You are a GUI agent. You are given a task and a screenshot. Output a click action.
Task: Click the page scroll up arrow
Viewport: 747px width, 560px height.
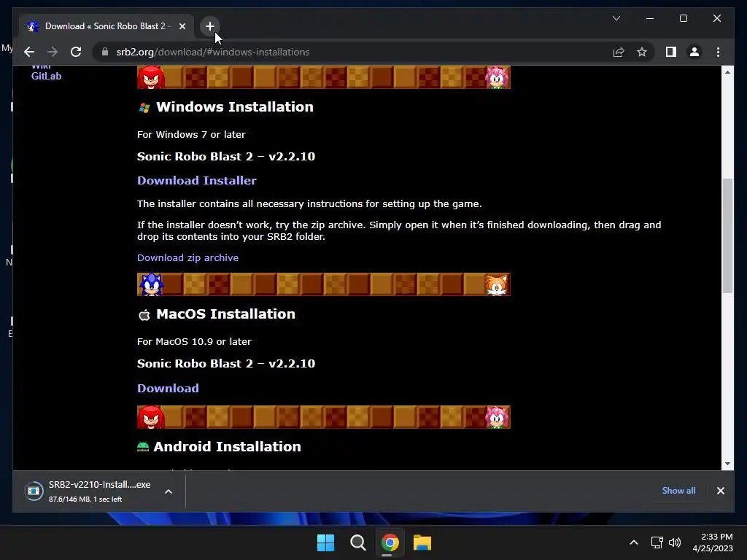[x=727, y=72]
